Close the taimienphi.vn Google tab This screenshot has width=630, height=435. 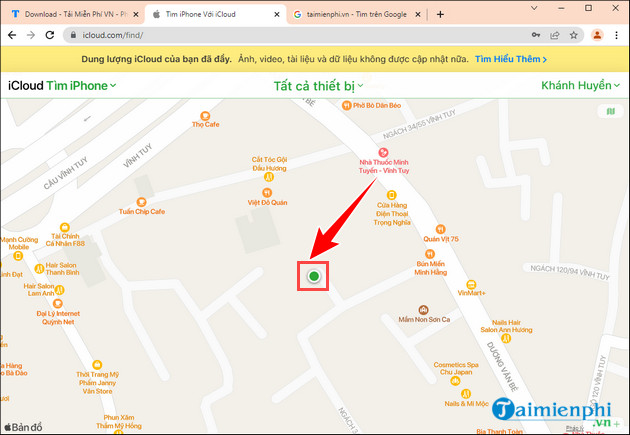pos(418,14)
